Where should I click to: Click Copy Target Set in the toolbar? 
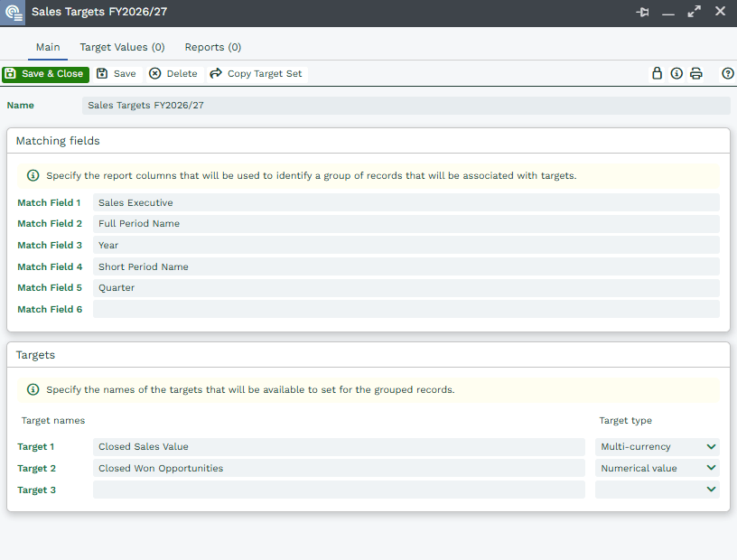tap(257, 74)
